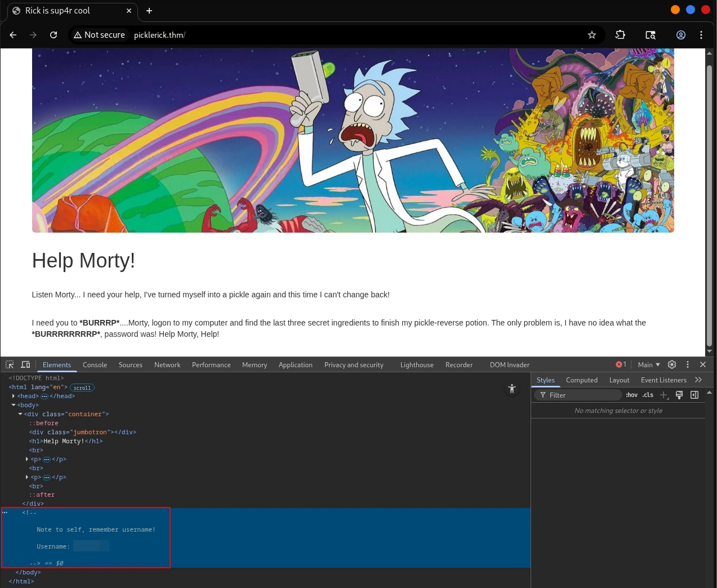Viewport: 717px width, 588px height.
Task: Open the Sources panel
Action: click(131, 365)
